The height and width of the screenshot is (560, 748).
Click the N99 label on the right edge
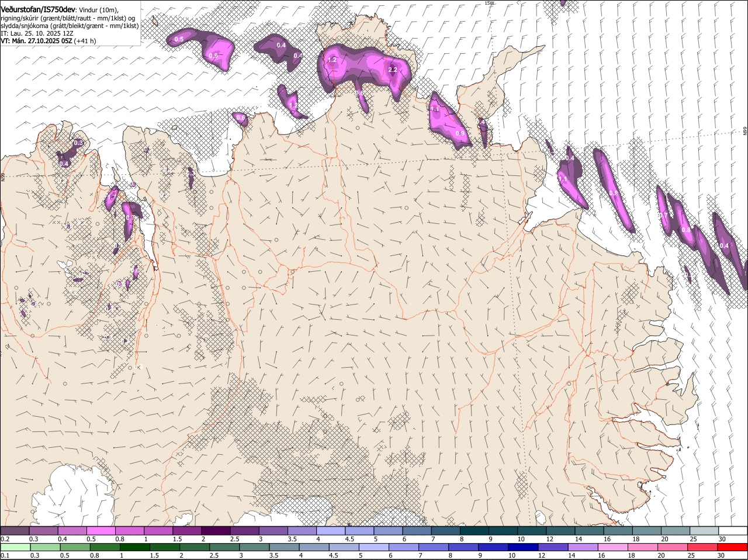click(745, 132)
